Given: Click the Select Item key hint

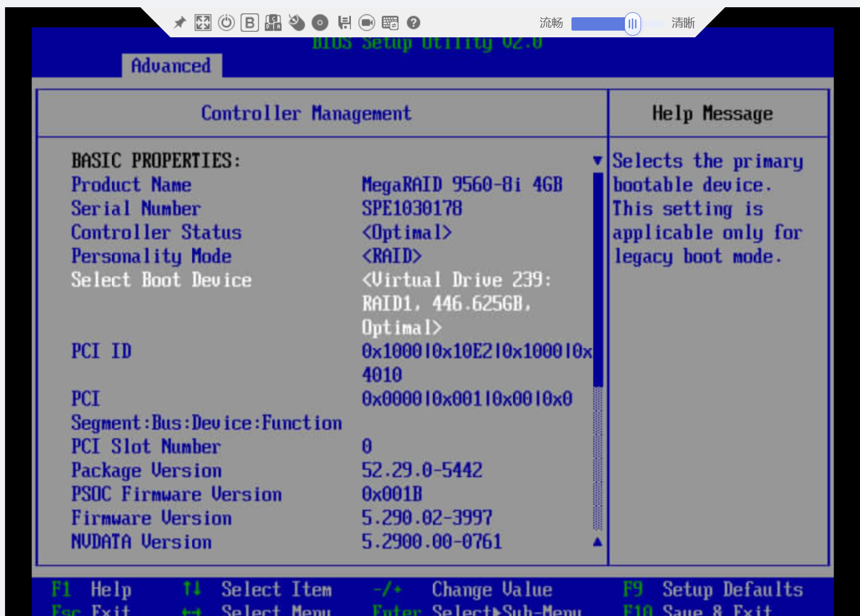Looking at the screenshot, I should [x=257, y=589].
